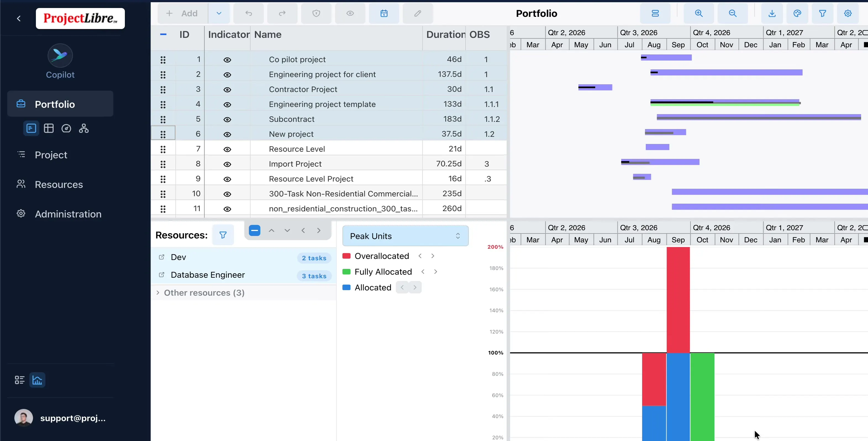Expand Other resources (3) group
The image size is (868, 441).
coord(158,293)
